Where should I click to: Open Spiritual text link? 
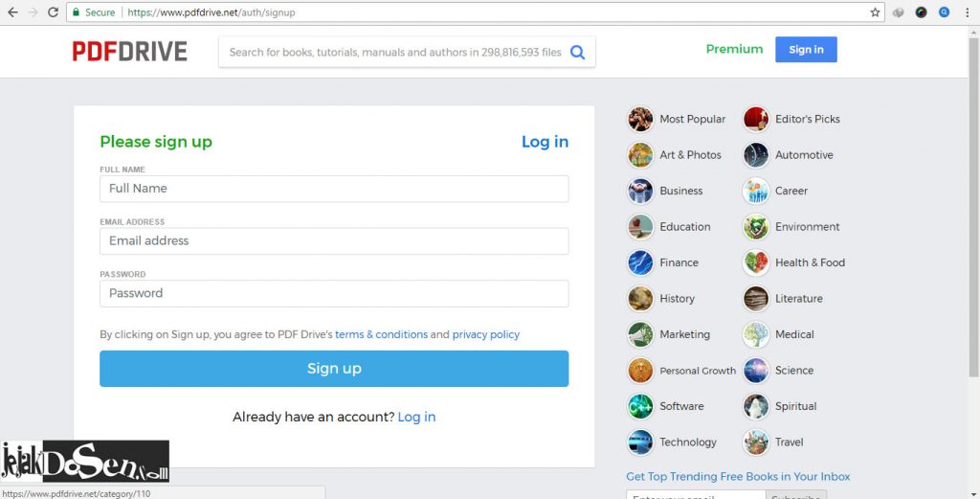(x=795, y=406)
